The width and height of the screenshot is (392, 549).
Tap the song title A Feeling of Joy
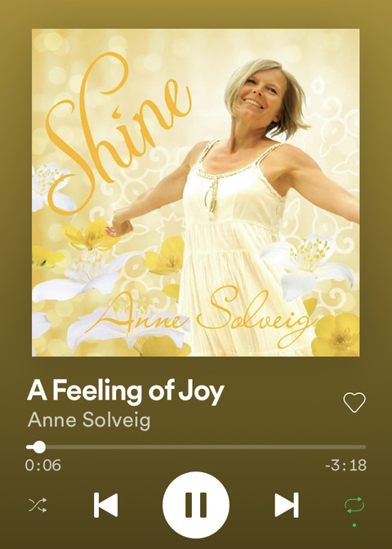pyautogui.click(x=125, y=391)
